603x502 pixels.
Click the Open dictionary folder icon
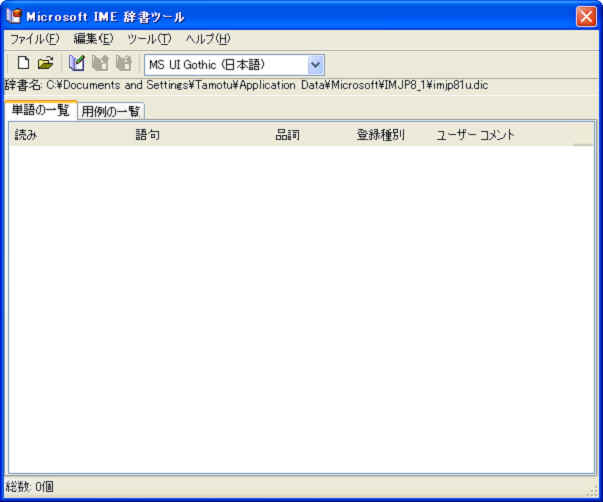coord(45,64)
